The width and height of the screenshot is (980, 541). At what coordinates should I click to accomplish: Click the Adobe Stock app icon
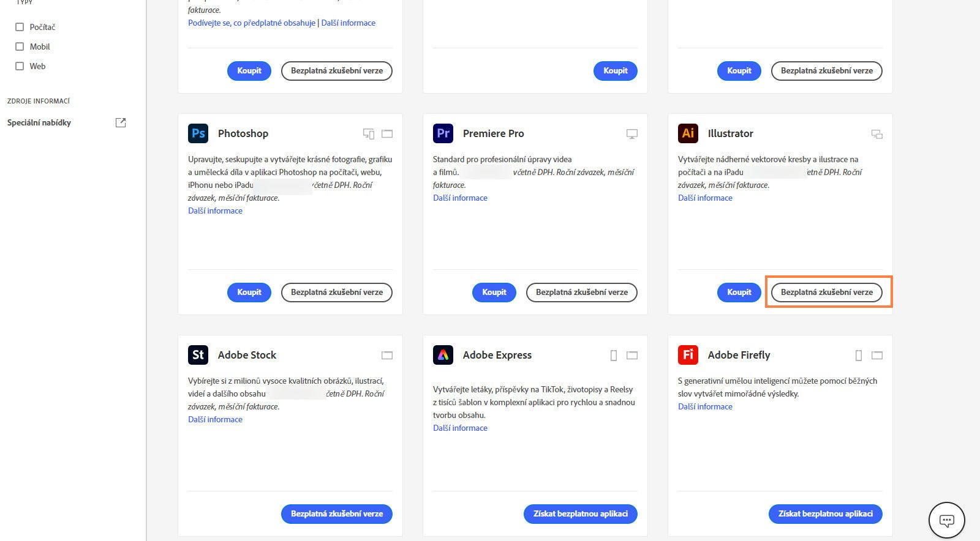[x=198, y=355]
